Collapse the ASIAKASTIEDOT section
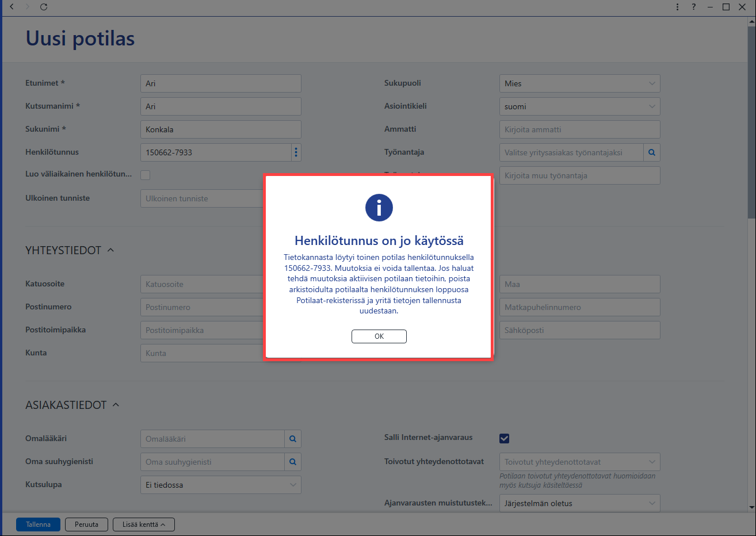 pos(116,405)
